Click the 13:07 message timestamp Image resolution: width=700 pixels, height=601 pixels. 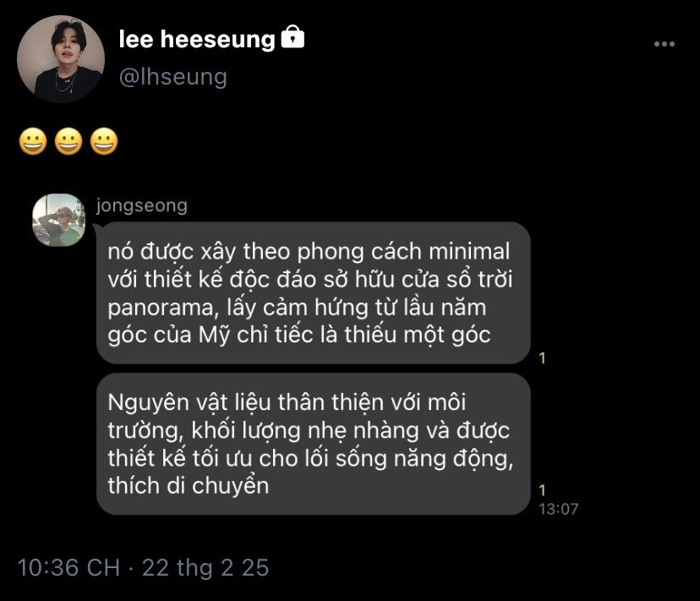(x=558, y=509)
